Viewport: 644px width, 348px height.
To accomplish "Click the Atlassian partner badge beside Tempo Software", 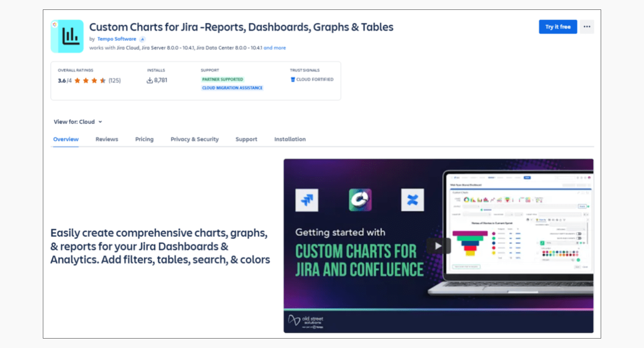I will click(x=142, y=40).
